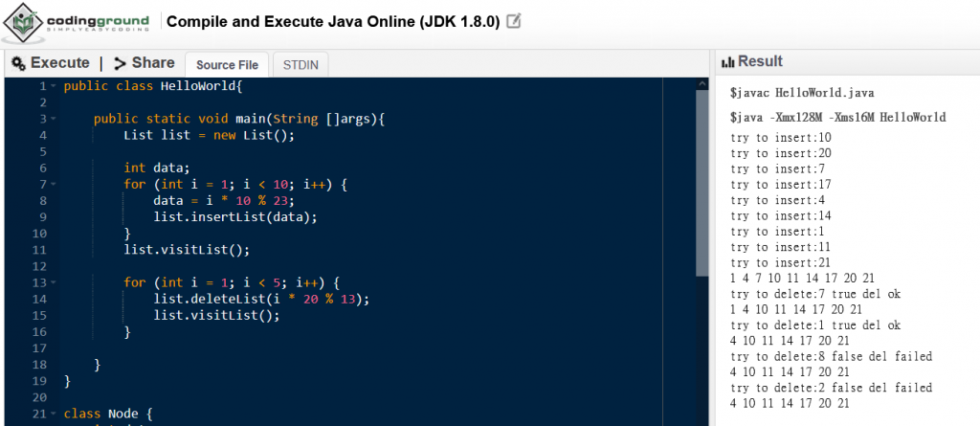
Task: Click the output 'try to delete:8 false del failed'
Action: click(x=832, y=356)
